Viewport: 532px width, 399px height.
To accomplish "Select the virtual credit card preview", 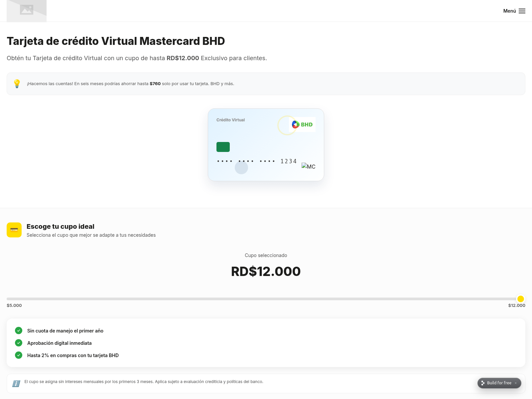I will (266, 145).
